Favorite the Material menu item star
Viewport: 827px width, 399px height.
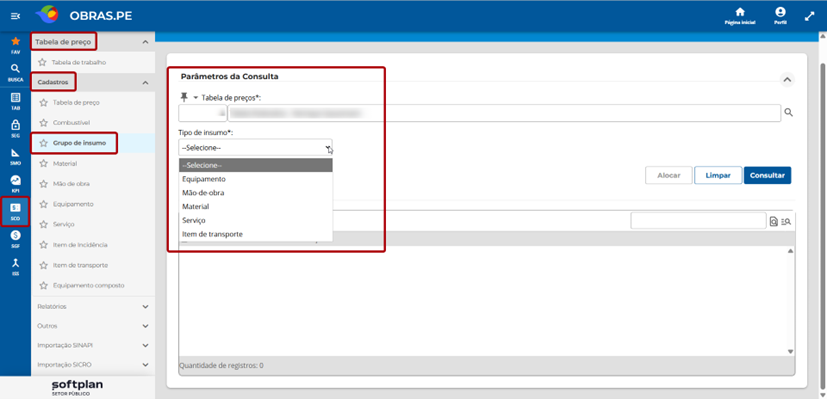[43, 164]
